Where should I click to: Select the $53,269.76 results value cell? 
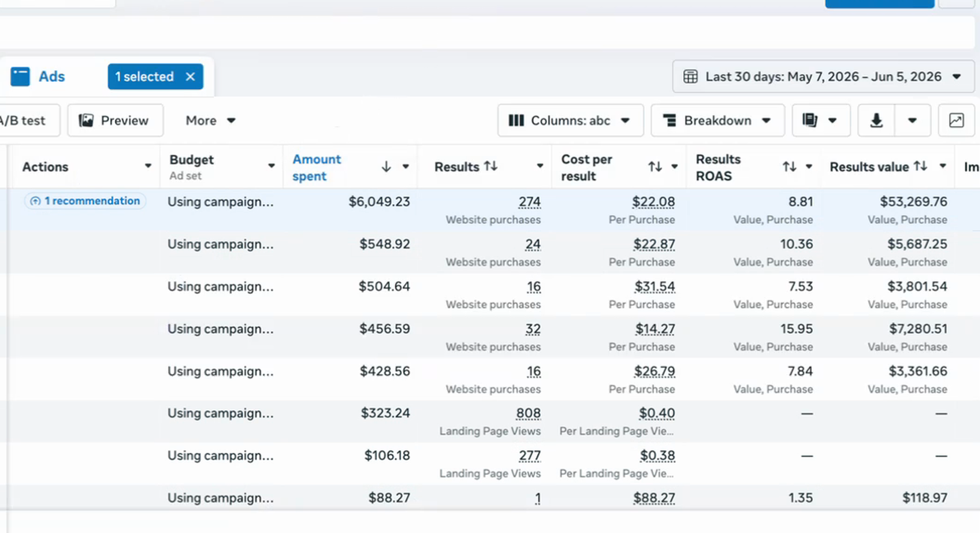(x=913, y=202)
